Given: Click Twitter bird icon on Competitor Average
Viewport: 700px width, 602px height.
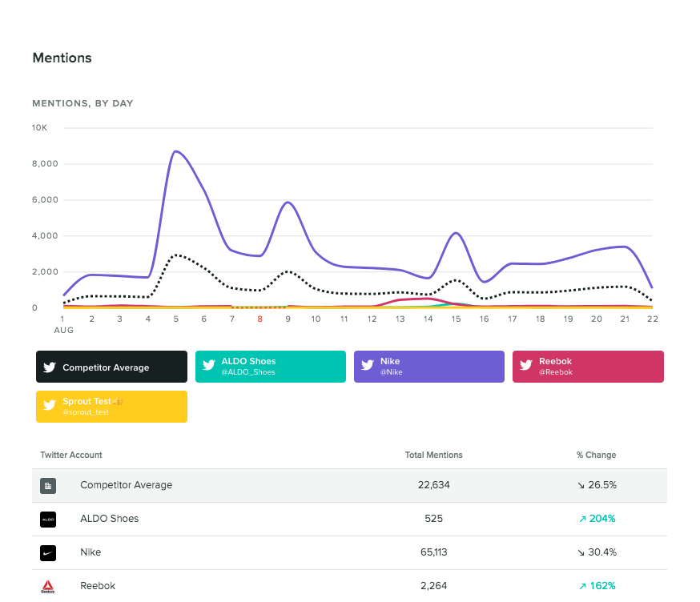Looking at the screenshot, I should pyautogui.click(x=50, y=367).
